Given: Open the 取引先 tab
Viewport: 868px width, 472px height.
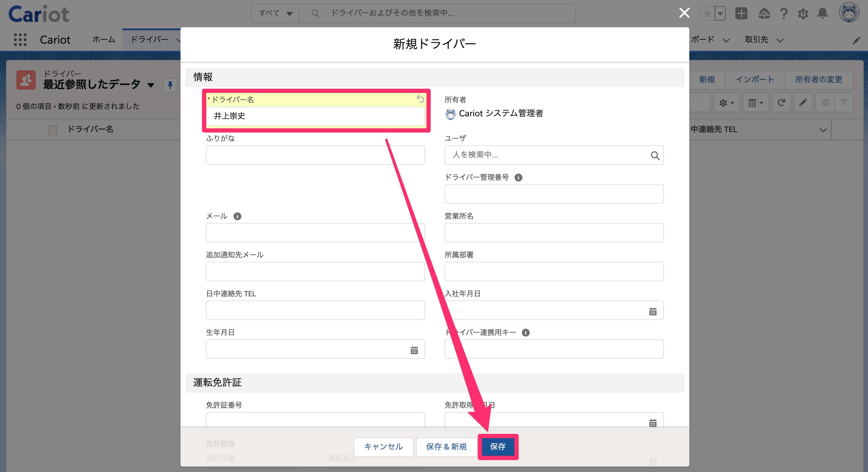Looking at the screenshot, I should tap(757, 40).
